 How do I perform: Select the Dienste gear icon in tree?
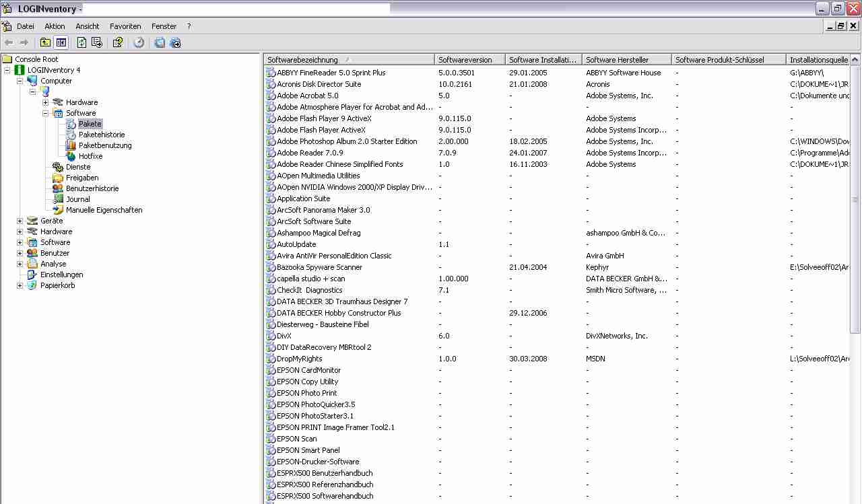point(58,167)
